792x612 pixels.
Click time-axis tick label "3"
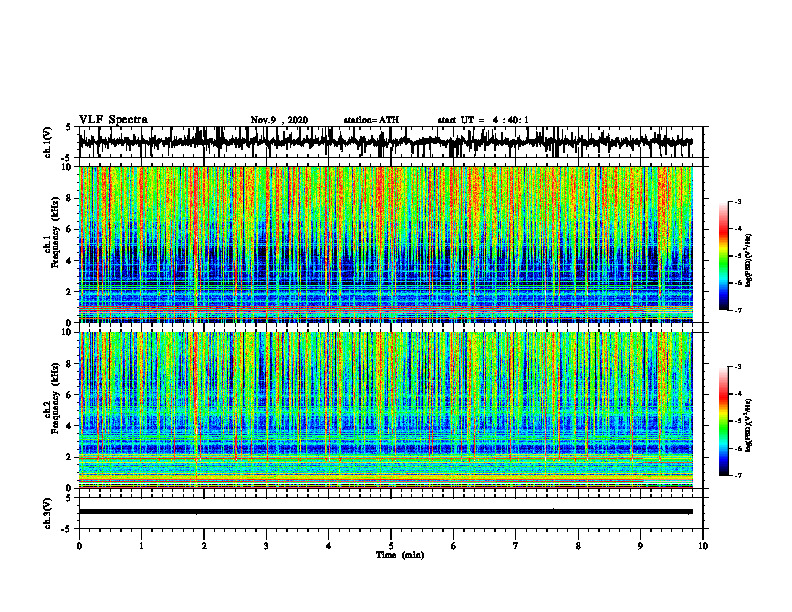[266, 546]
